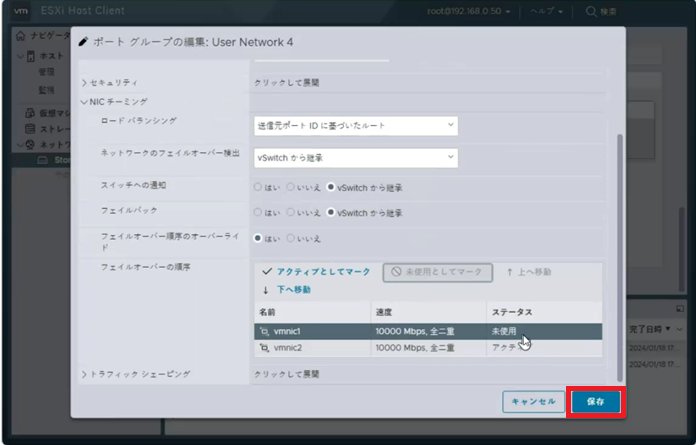Collapse the ホスト tree node
Viewport: 696px width, 445px height.
20,56
